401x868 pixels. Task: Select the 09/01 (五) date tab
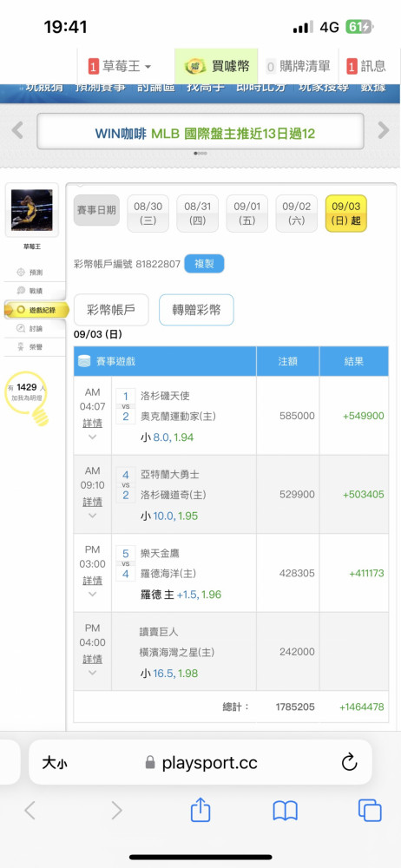pyautogui.click(x=247, y=214)
